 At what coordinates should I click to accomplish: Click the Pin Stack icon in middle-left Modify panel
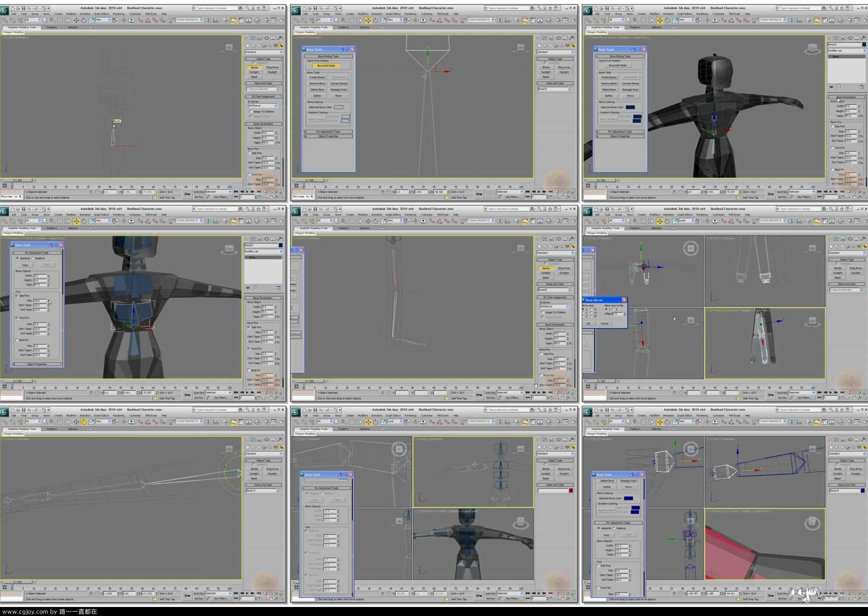pos(248,288)
